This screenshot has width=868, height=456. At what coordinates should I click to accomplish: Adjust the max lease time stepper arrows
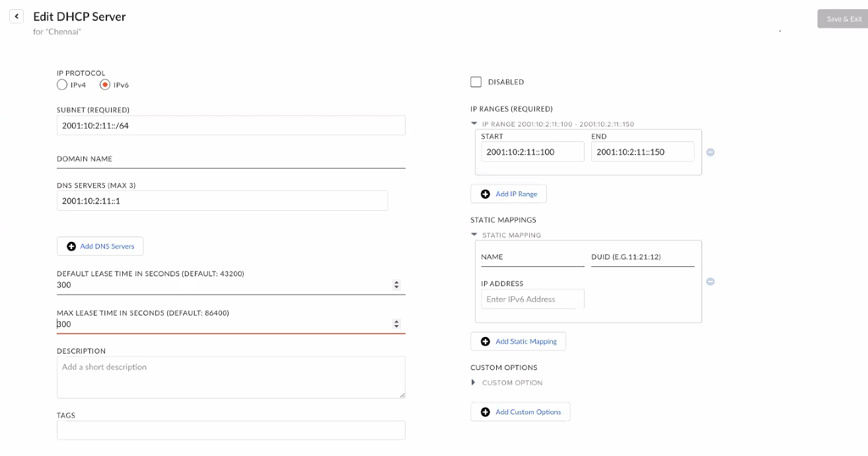pos(396,324)
